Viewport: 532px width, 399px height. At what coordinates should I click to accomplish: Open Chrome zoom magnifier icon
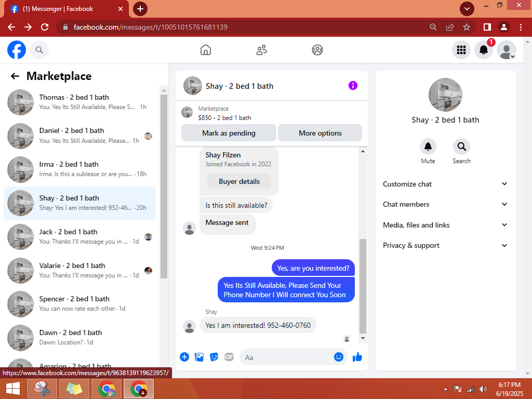433,27
